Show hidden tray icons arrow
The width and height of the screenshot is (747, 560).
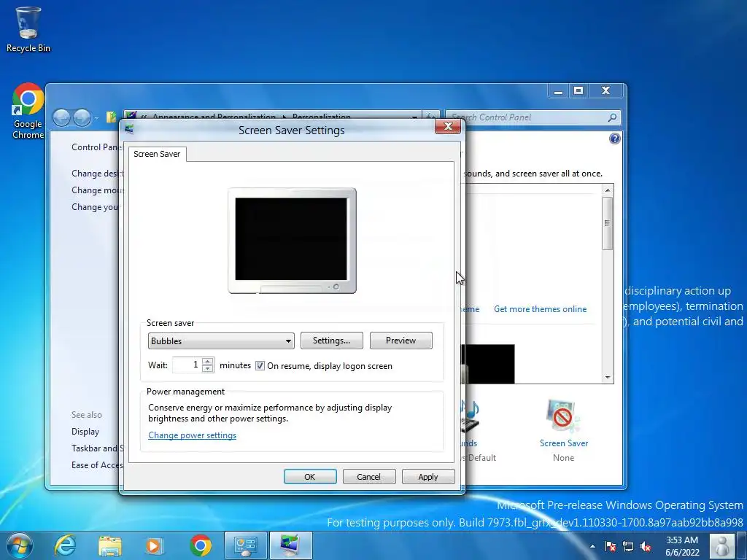click(592, 546)
